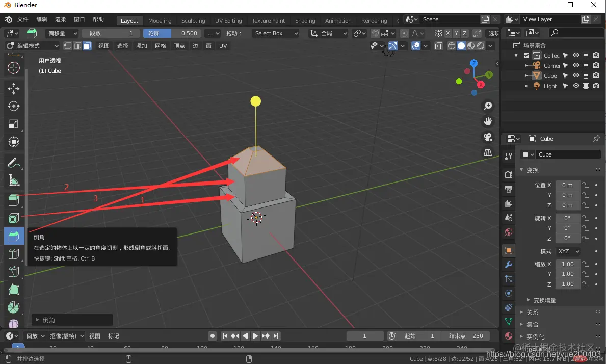Click the 面 menu button in header
606x364 pixels.
pyautogui.click(x=208, y=46)
